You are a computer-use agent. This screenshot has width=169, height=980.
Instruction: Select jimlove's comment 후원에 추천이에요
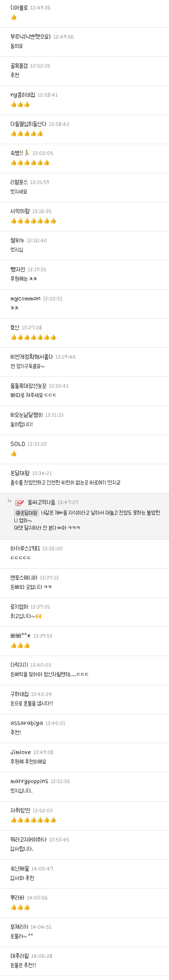tap(28, 762)
